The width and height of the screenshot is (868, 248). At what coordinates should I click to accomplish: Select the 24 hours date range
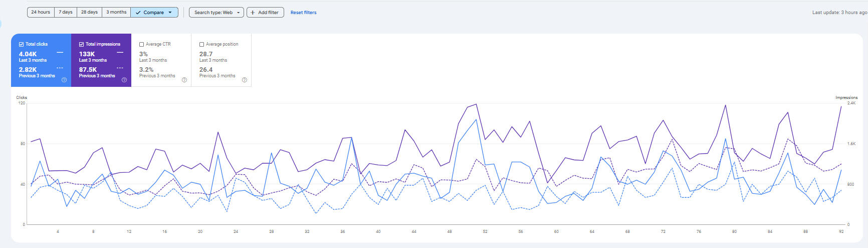(x=41, y=12)
